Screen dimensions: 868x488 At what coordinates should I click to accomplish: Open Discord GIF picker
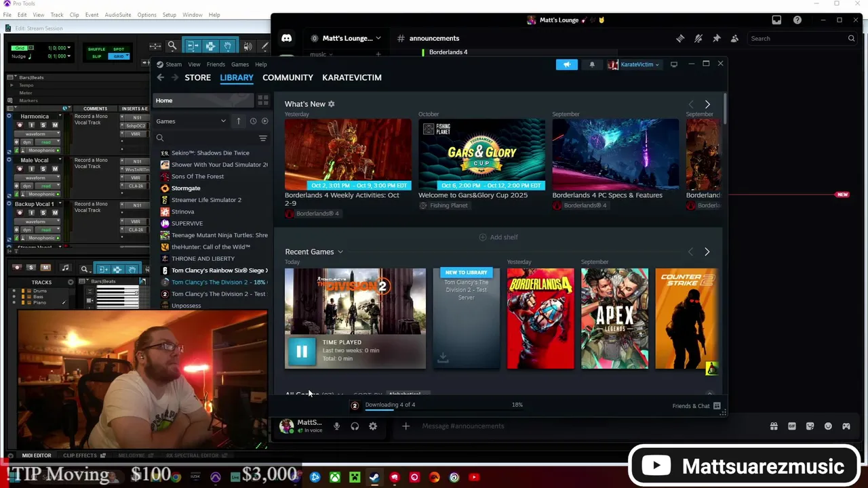coord(792,426)
